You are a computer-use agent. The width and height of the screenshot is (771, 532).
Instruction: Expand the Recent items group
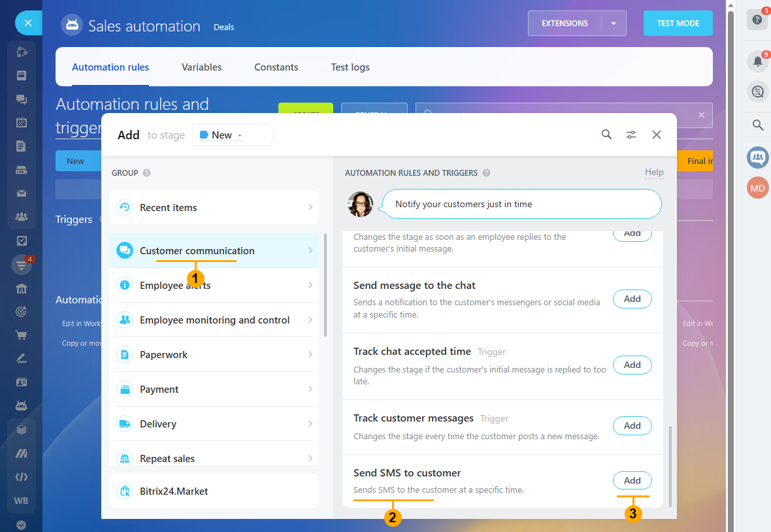[214, 207]
